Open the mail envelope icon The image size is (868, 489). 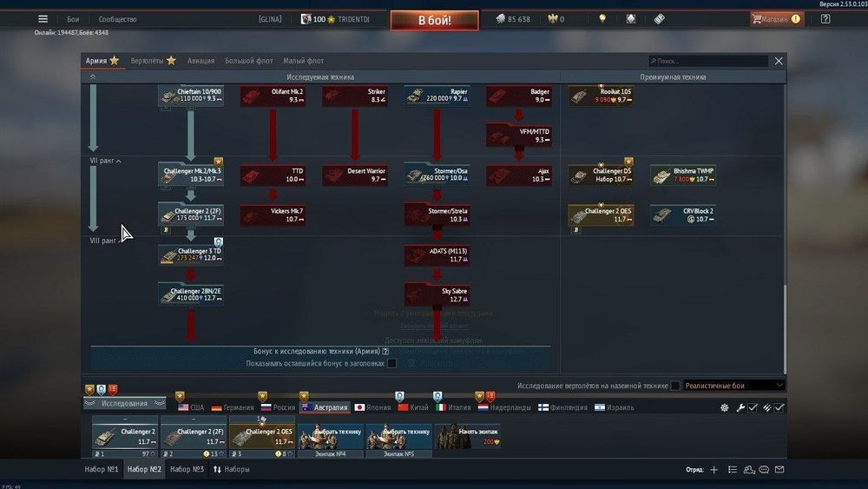click(x=779, y=470)
